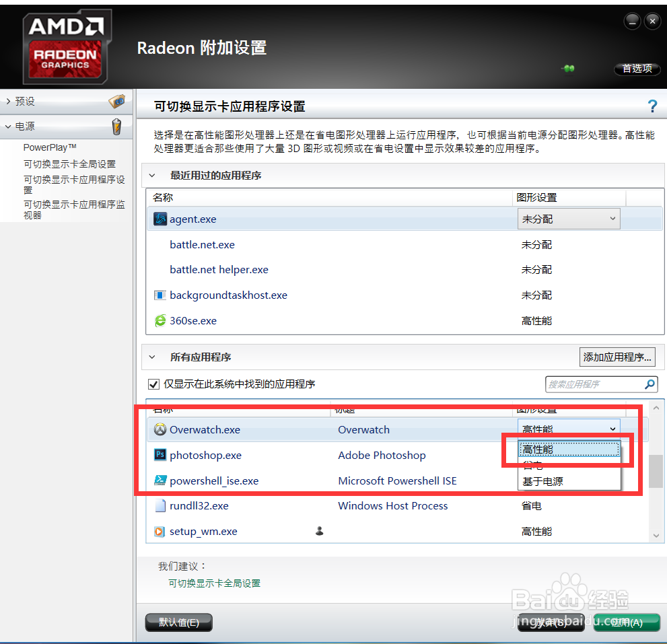This screenshot has height=644, width=667.
Task: Click the Adobe Photoshop title cell
Action: 382,455
